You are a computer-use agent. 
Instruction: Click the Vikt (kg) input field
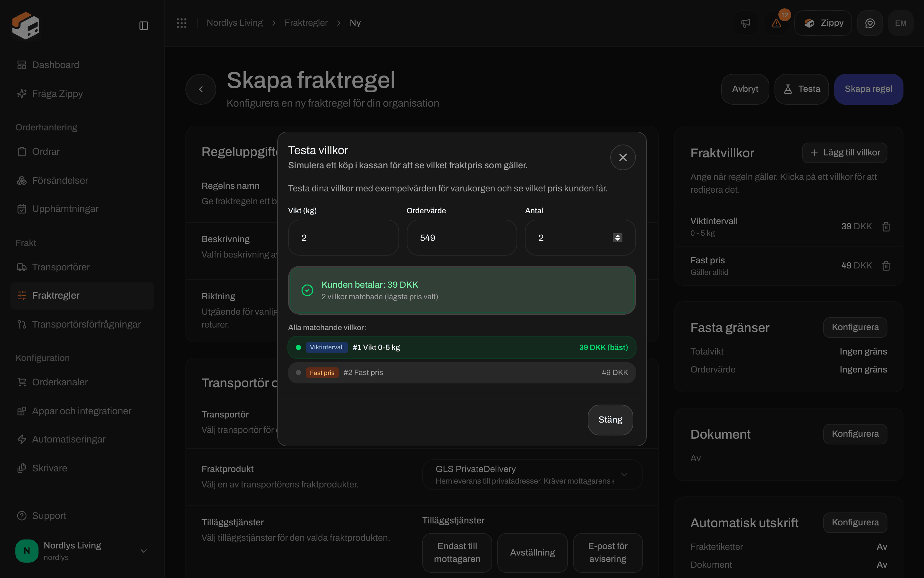[x=343, y=238]
